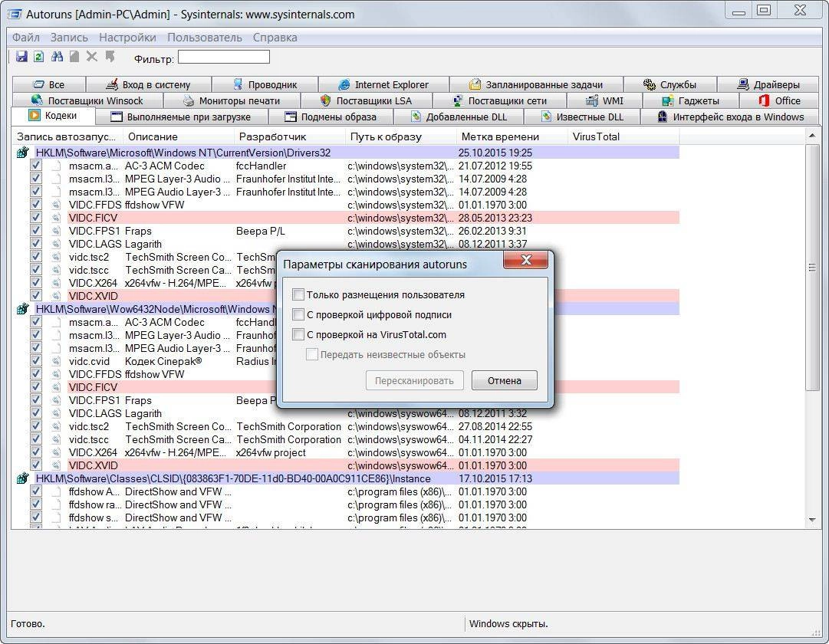829x644 pixels.
Task: Sort by the VirusTotal column header
Action: click(x=623, y=137)
